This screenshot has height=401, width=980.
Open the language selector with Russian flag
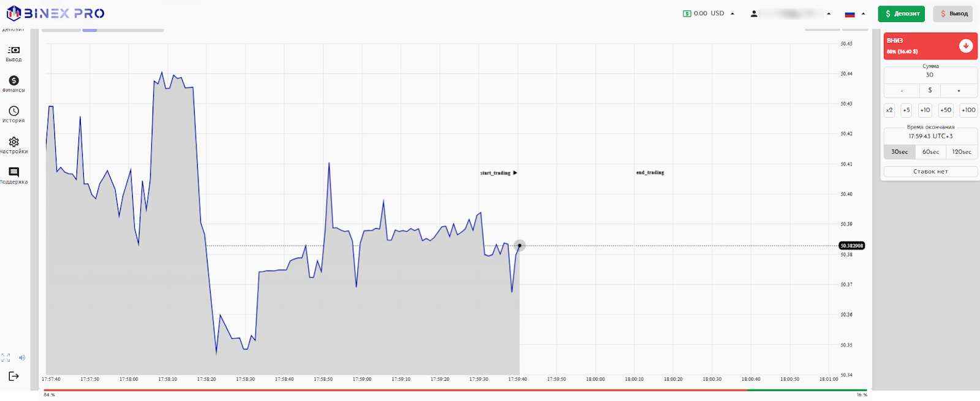click(x=854, y=13)
